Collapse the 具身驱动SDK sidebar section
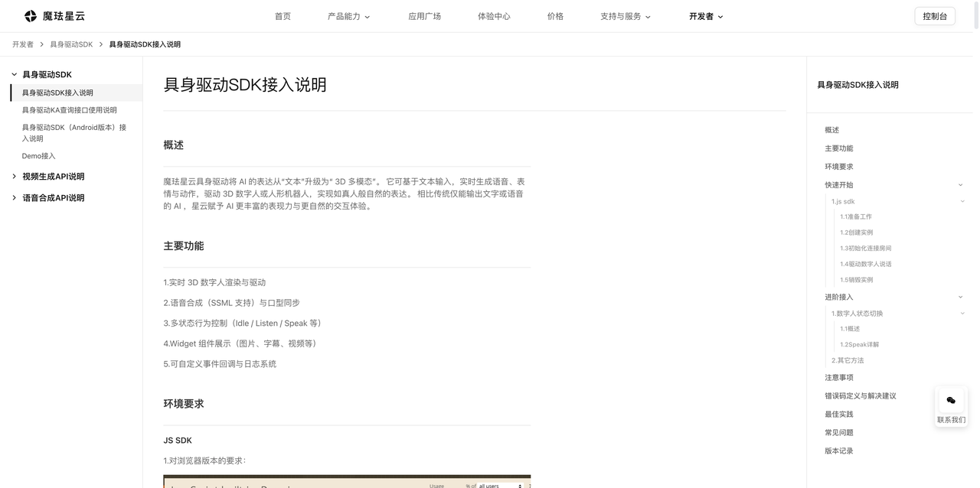Screen dimensions: 980x488 click(x=15, y=74)
